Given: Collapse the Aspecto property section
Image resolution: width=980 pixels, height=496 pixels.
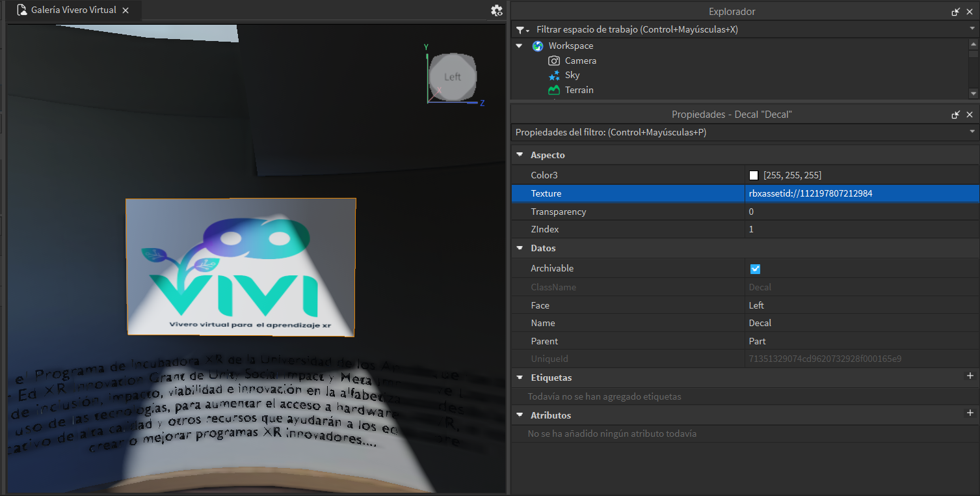Looking at the screenshot, I should click(x=520, y=155).
